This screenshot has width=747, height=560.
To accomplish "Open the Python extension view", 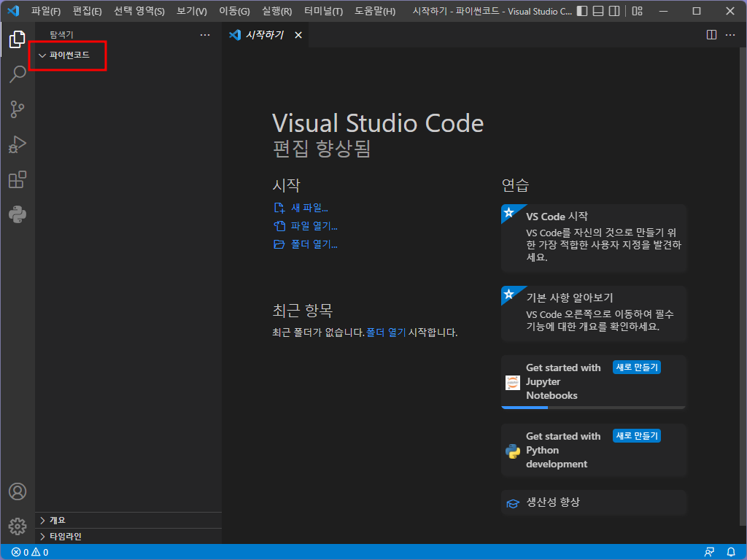I will (x=18, y=215).
